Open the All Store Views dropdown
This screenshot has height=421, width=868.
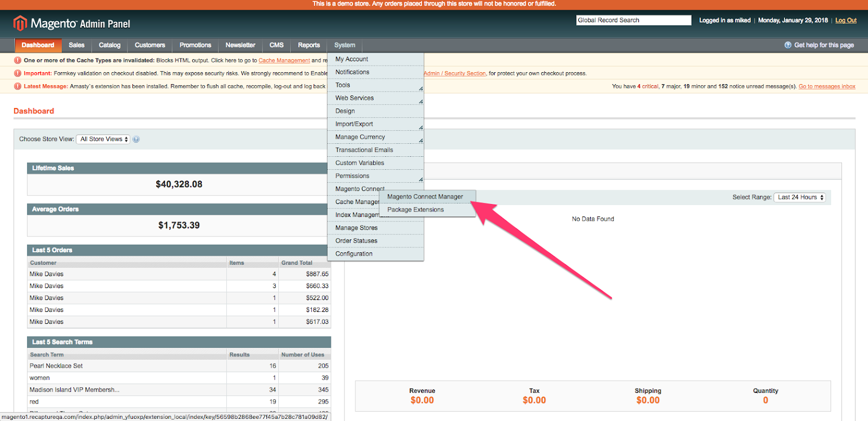(x=103, y=139)
